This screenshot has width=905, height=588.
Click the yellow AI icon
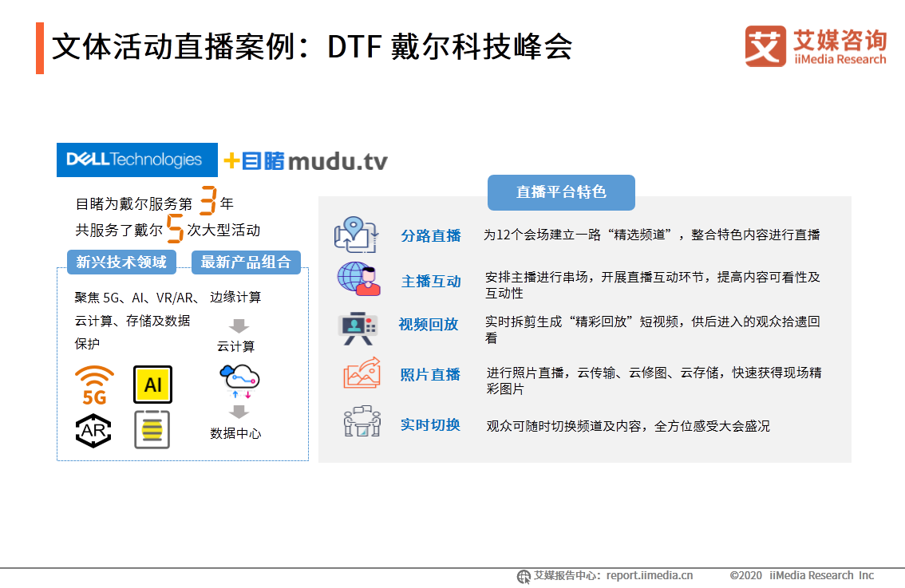point(152,385)
